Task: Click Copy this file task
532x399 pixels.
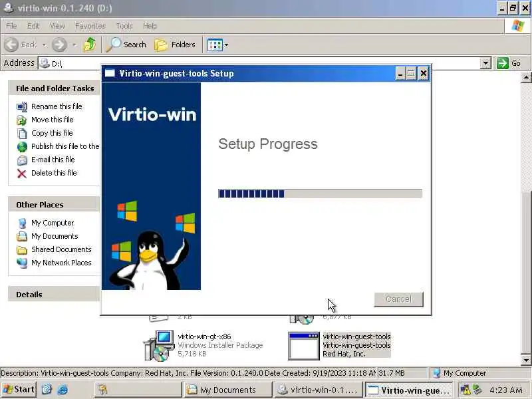Action: 52,133
